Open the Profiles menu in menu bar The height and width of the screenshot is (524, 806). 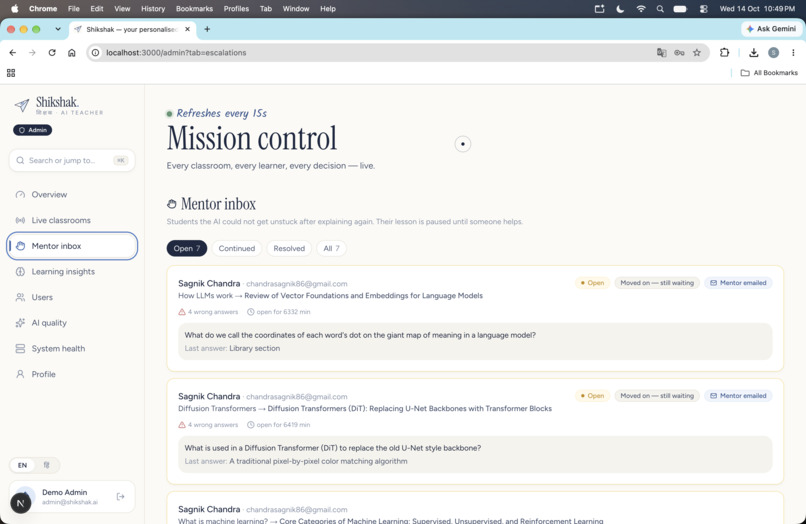click(236, 9)
